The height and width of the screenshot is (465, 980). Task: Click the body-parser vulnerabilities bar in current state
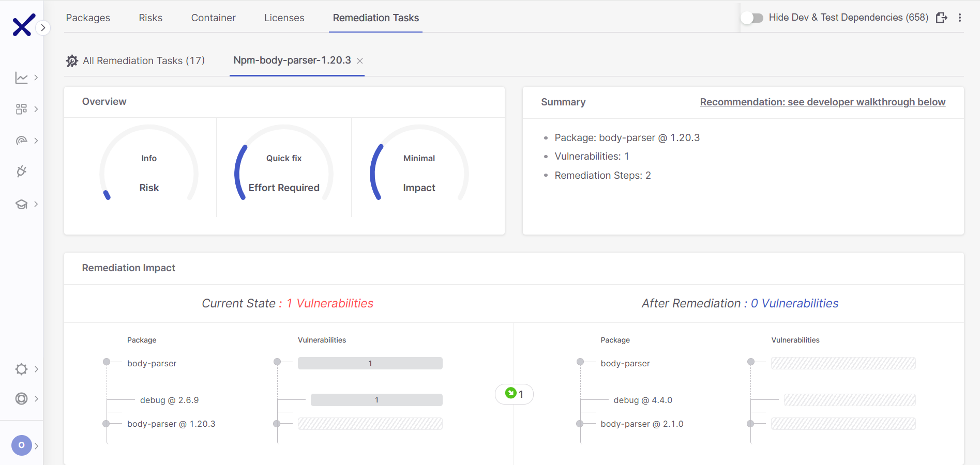tap(370, 363)
